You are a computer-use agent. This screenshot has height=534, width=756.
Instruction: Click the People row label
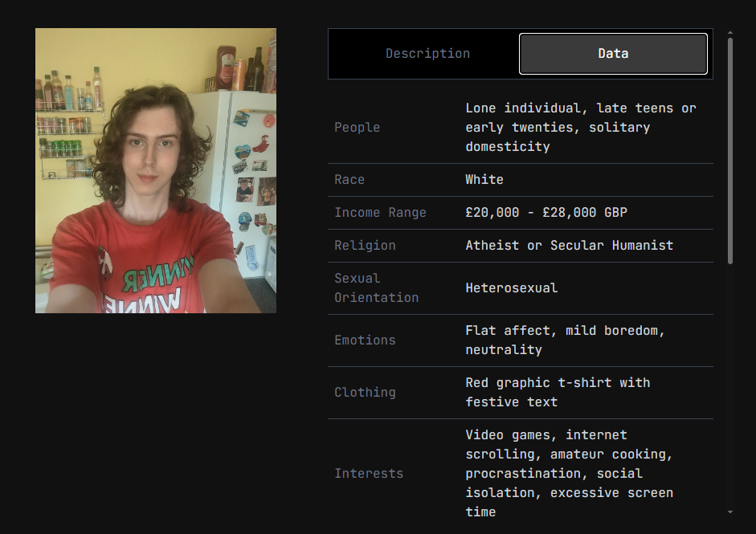358,127
